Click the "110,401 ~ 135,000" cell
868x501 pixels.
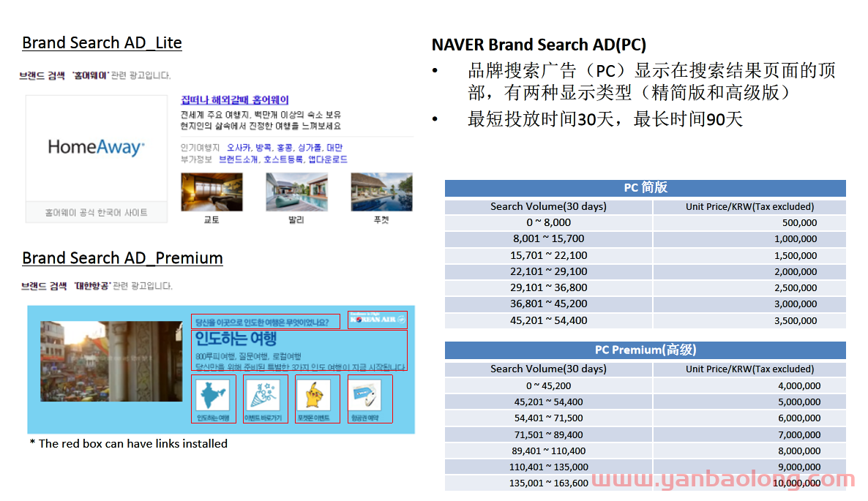coord(549,467)
